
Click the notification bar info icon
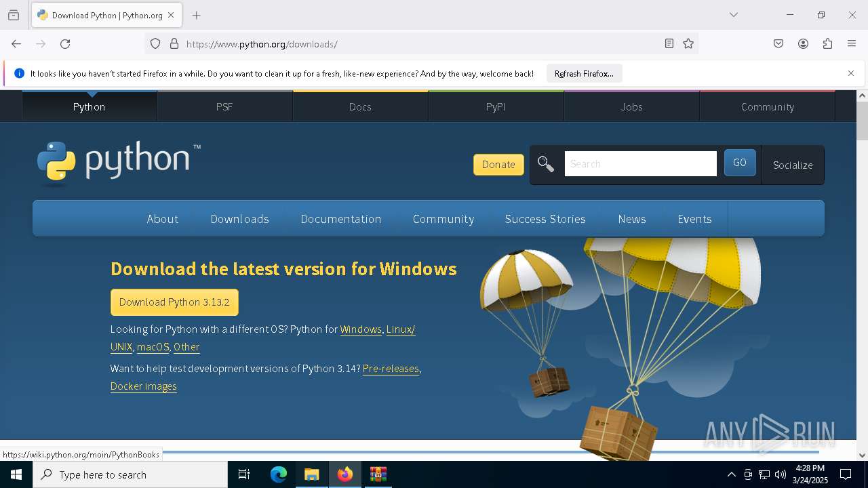19,73
